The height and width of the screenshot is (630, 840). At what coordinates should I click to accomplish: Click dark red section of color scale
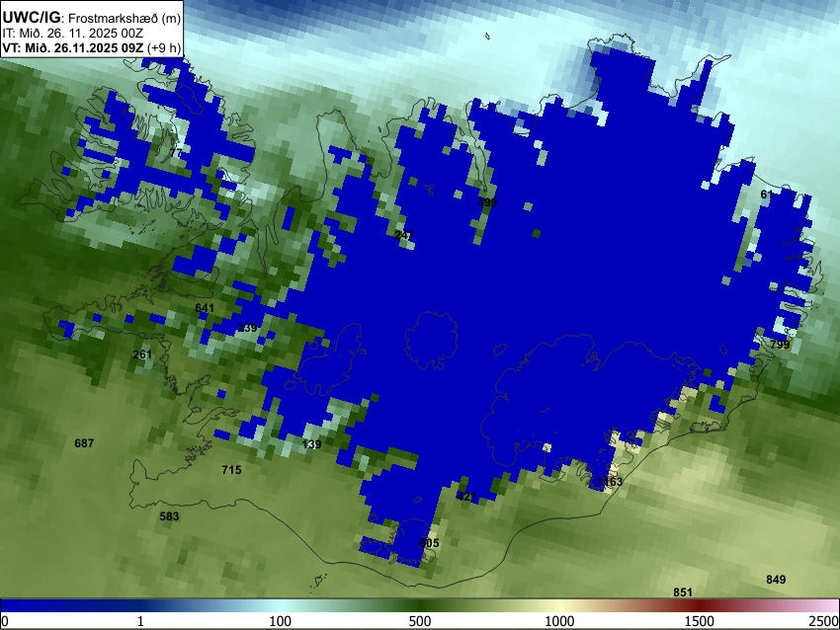click(x=700, y=605)
